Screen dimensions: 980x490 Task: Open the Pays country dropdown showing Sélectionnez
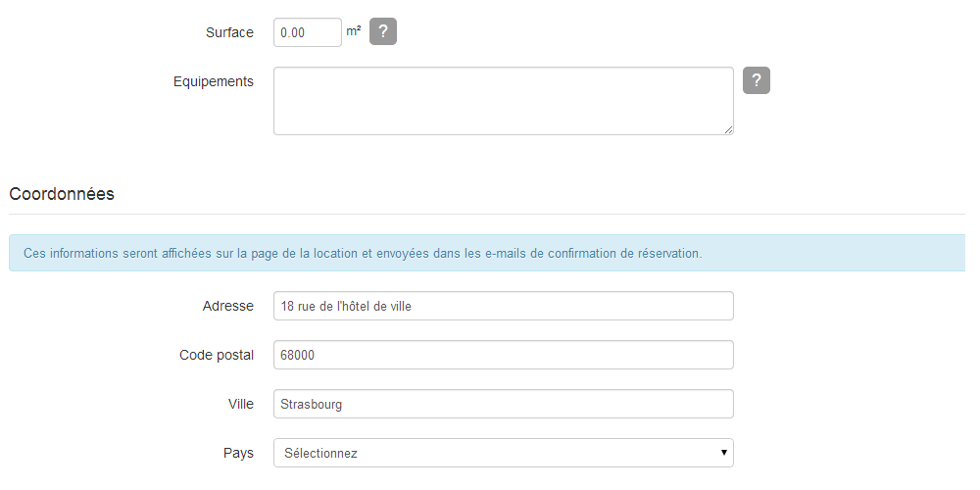503,453
